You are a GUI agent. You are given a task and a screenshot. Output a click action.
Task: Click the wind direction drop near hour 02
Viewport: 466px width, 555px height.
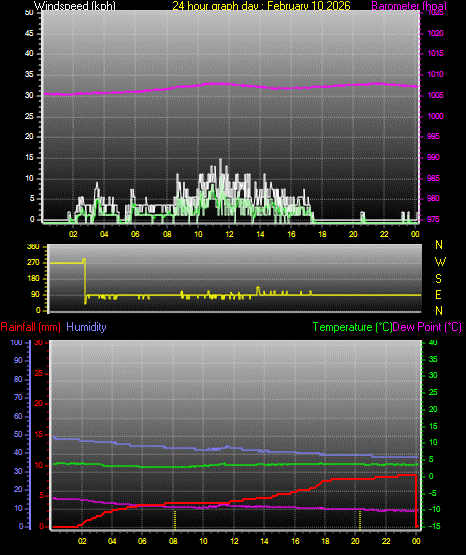pos(85,281)
